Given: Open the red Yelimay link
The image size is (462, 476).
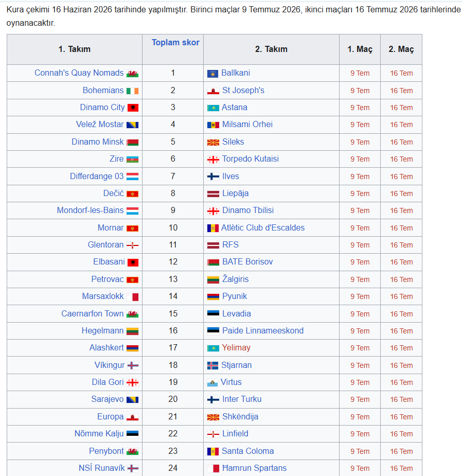Looking at the screenshot, I should tap(236, 347).
